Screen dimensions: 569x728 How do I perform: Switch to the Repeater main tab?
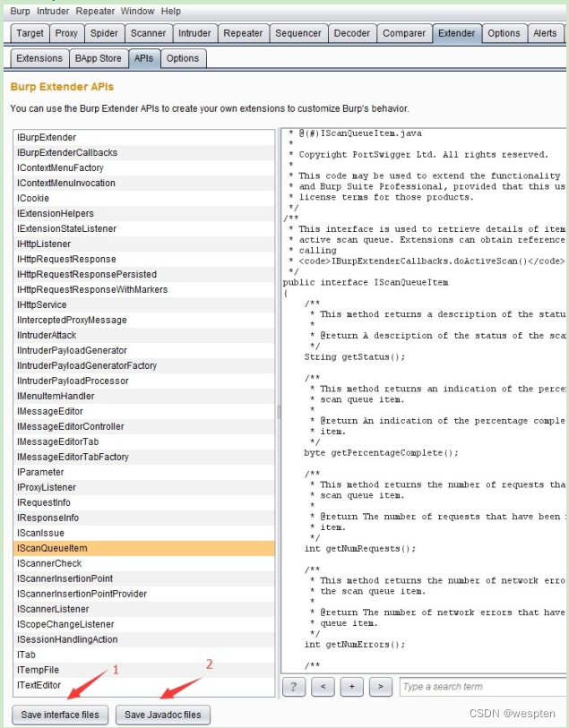tap(243, 33)
